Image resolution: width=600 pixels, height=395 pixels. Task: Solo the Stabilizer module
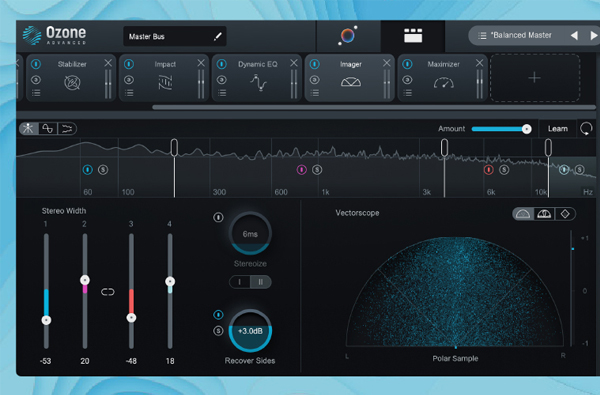pos(36,80)
